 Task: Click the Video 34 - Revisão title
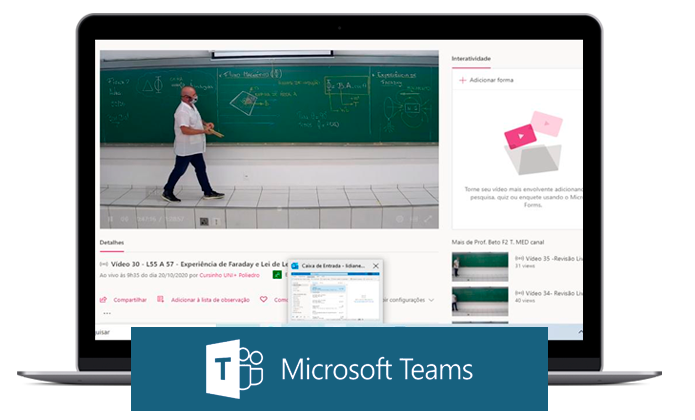coord(547,293)
